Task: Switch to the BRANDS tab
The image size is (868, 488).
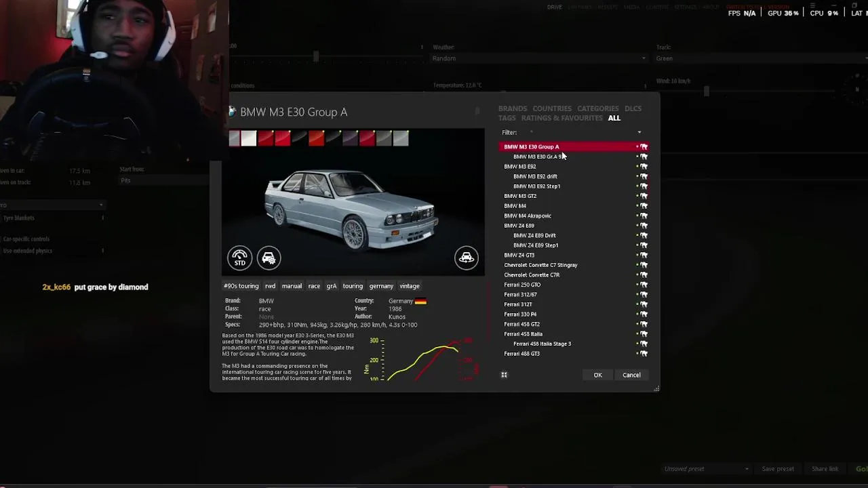Action: [x=513, y=108]
